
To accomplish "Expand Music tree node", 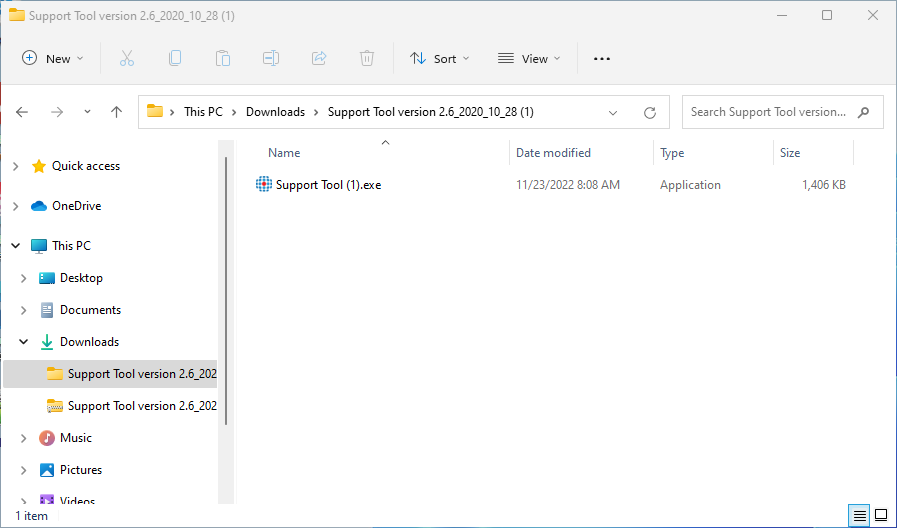I will coord(23,438).
